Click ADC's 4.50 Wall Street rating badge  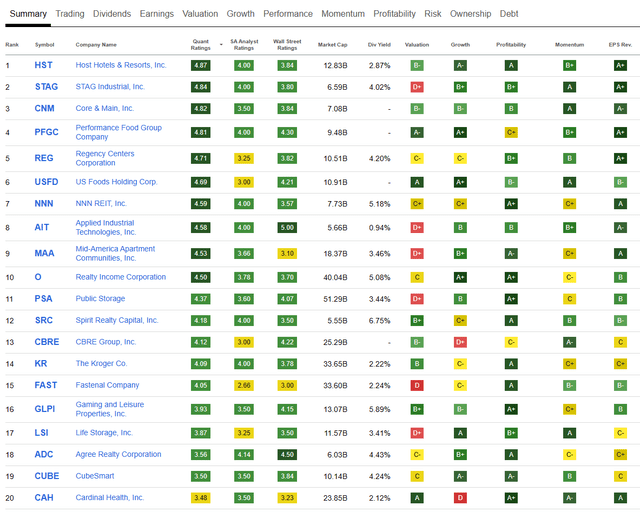(287, 454)
